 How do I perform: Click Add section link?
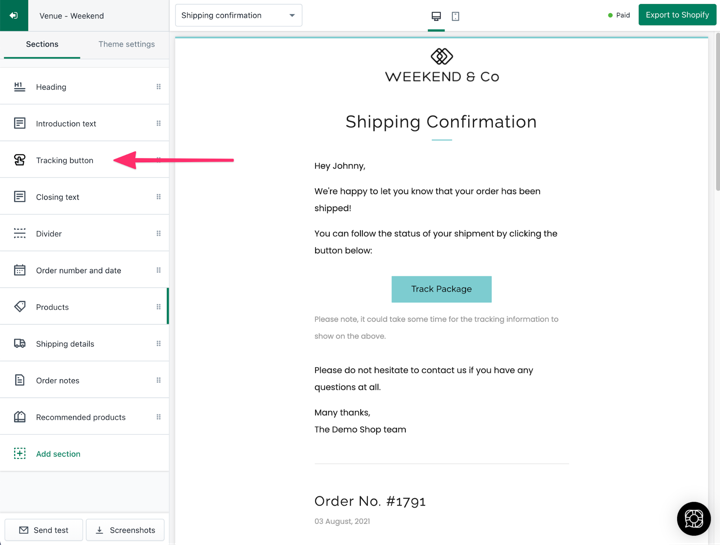point(58,454)
